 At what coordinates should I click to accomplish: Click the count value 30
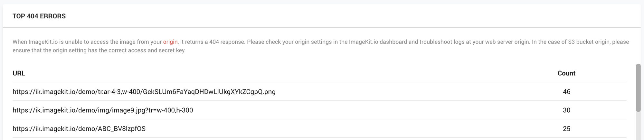coord(566,110)
